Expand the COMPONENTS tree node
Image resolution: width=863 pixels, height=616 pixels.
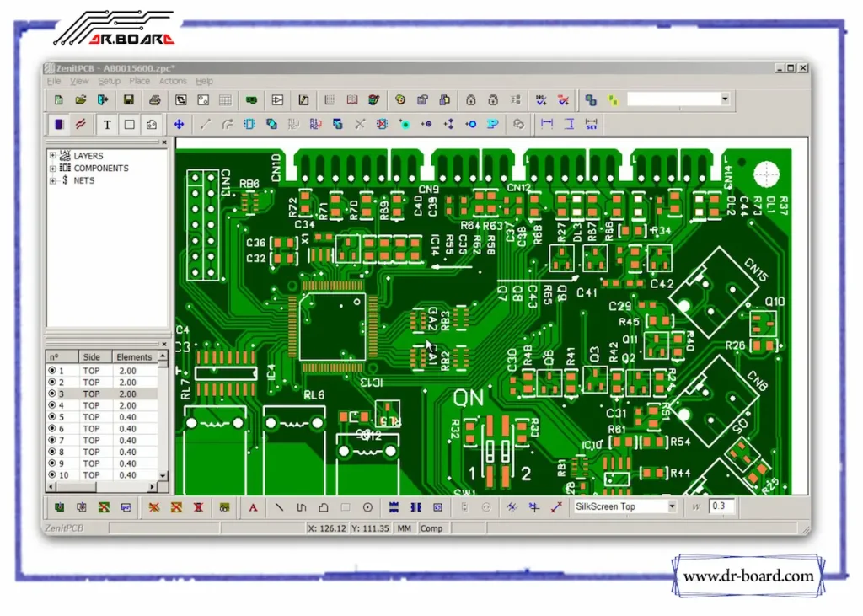click(x=53, y=168)
